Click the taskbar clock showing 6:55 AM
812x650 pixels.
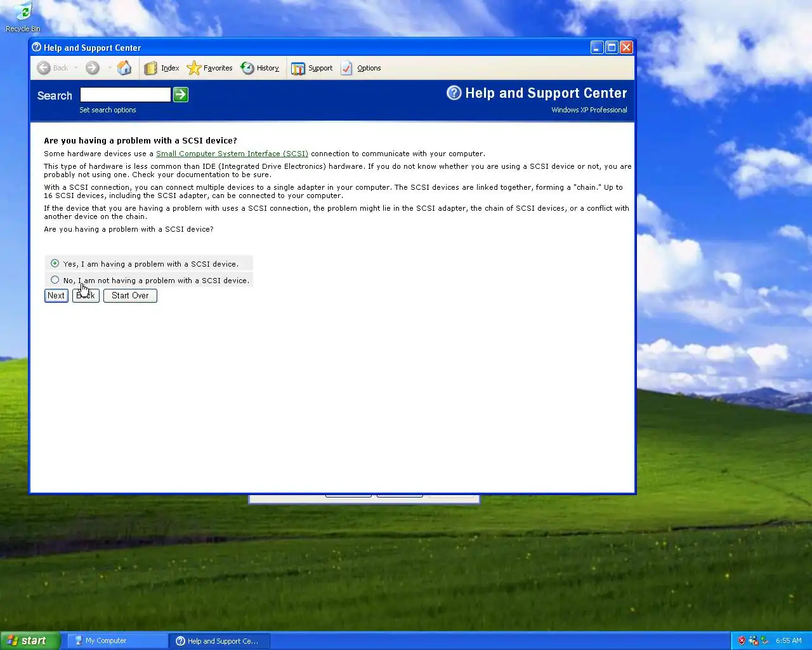(x=789, y=640)
